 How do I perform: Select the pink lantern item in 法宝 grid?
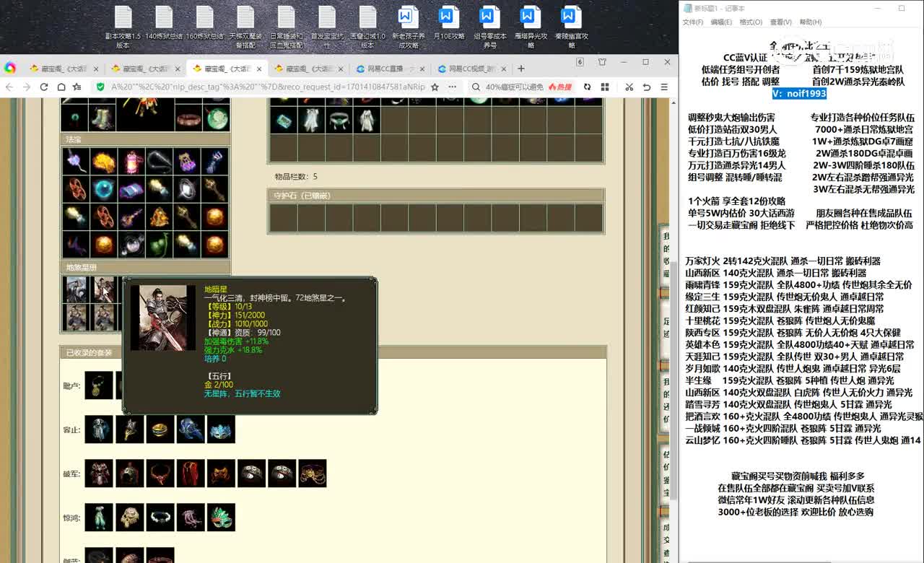tap(131, 162)
